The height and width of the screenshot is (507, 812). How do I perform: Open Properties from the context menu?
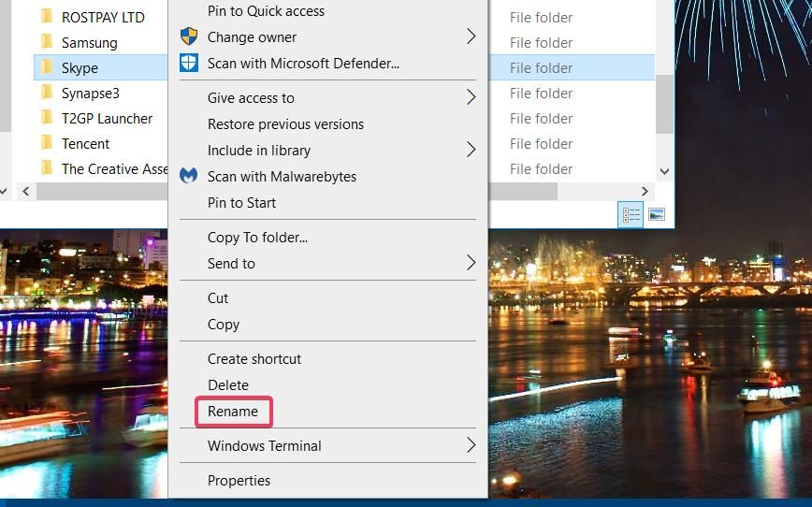[x=239, y=481]
